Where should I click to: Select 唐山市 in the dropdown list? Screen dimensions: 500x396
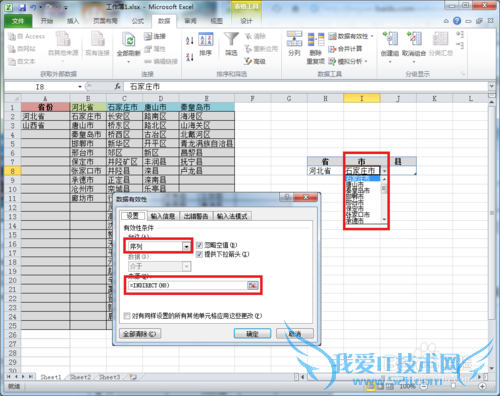click(363, 184)
